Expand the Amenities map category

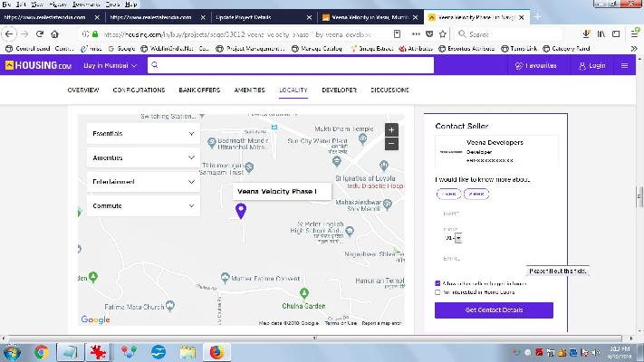143,157
